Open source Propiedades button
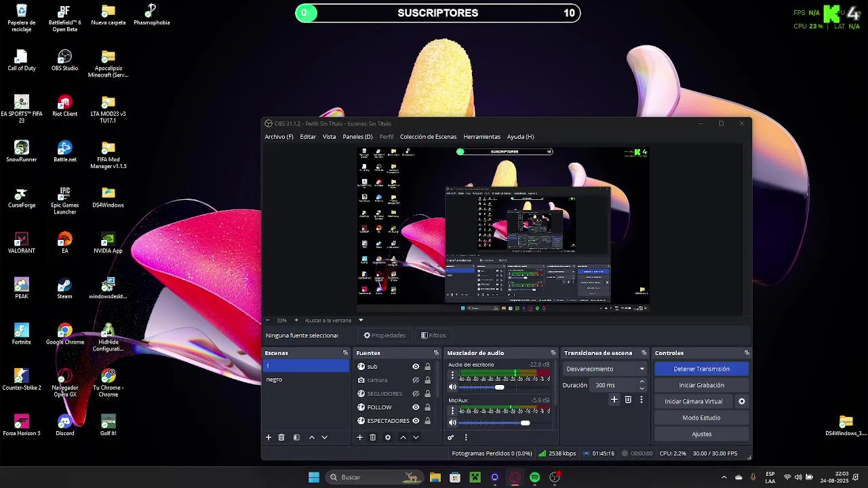 click(x=384, y=335)
